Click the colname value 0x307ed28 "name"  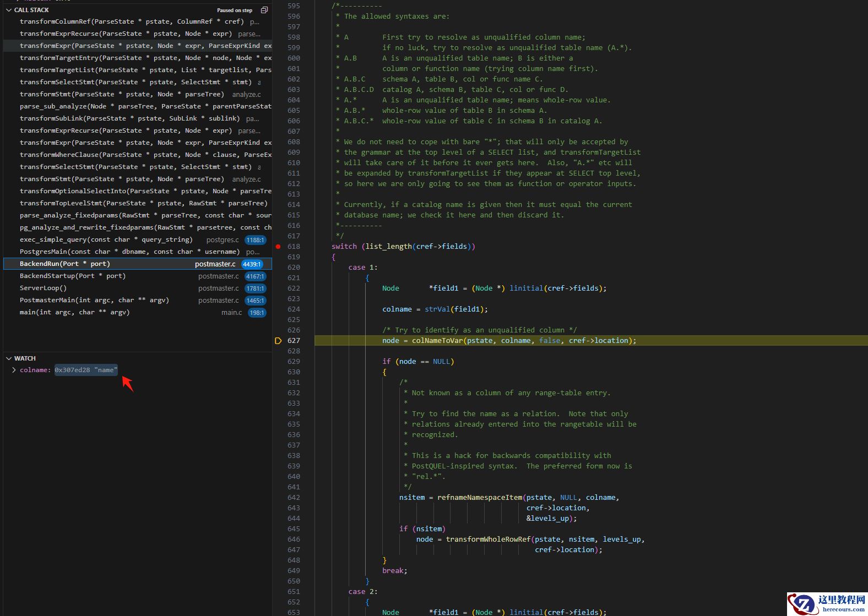pyautogui.click(x=86, y=370)
